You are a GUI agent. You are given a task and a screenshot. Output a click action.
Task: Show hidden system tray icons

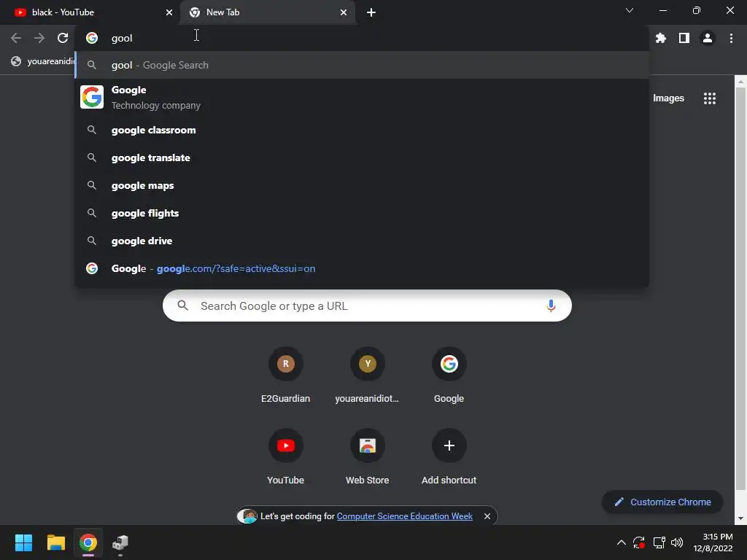622,542
